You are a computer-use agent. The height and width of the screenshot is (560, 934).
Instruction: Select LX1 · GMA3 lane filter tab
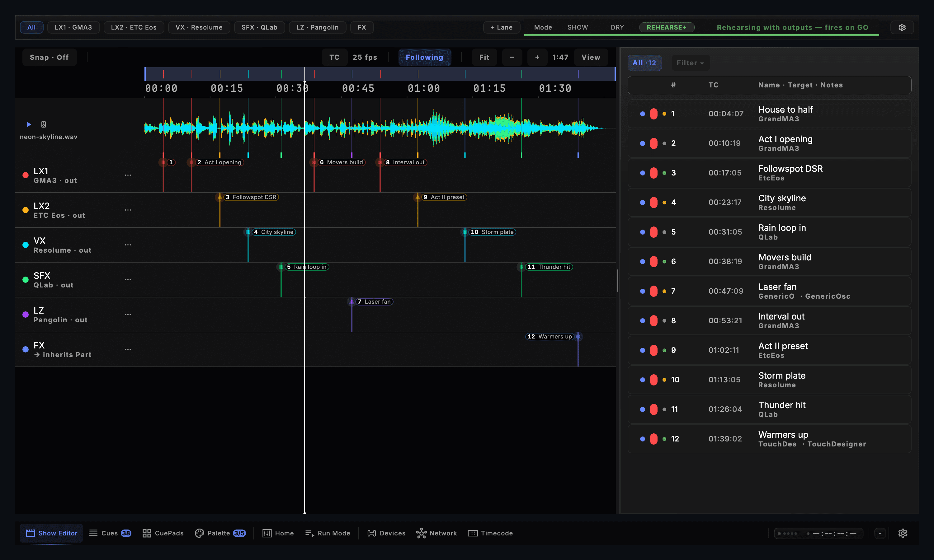pos(73,27)
